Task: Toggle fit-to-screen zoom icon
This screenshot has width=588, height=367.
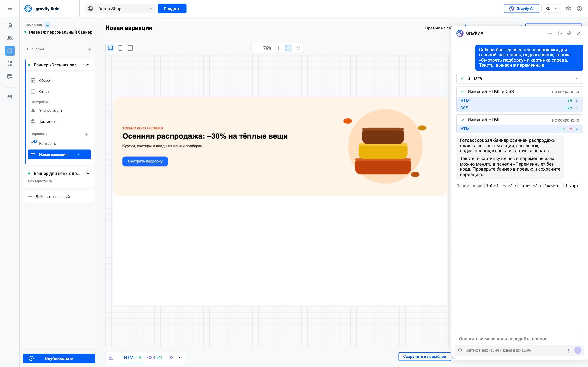Action: point(288,48)
